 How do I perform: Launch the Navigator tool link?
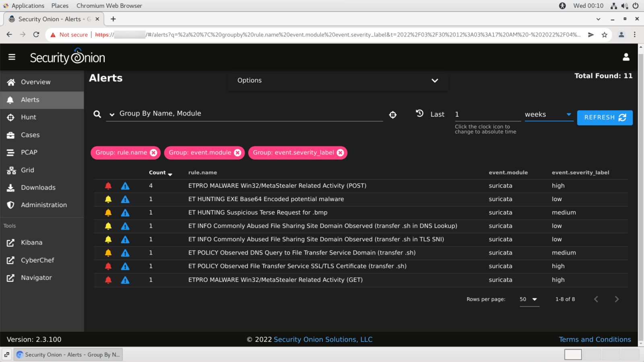pos(42,278)
